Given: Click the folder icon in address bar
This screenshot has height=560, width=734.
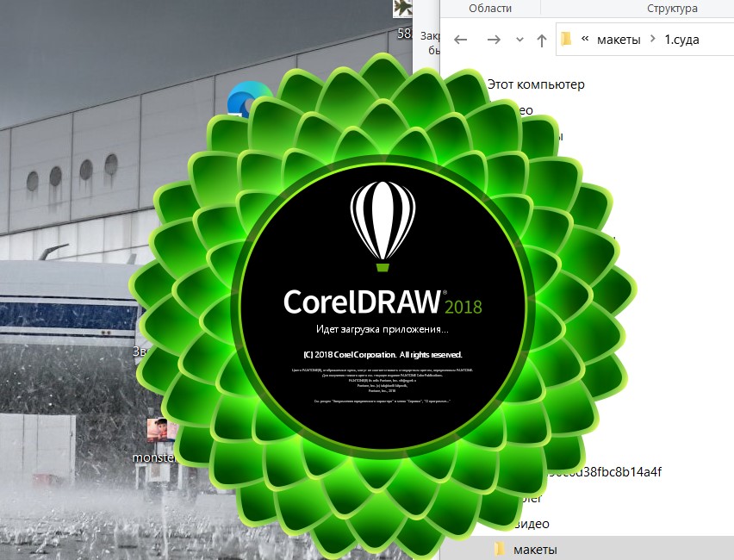Looking at the screenshot, I should tap(566, 40).
